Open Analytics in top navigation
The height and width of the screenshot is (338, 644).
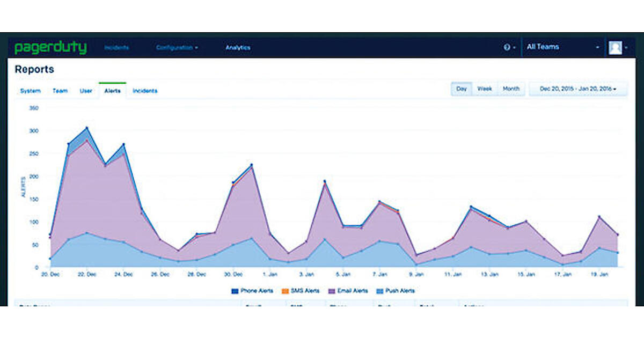coord(238,48)
